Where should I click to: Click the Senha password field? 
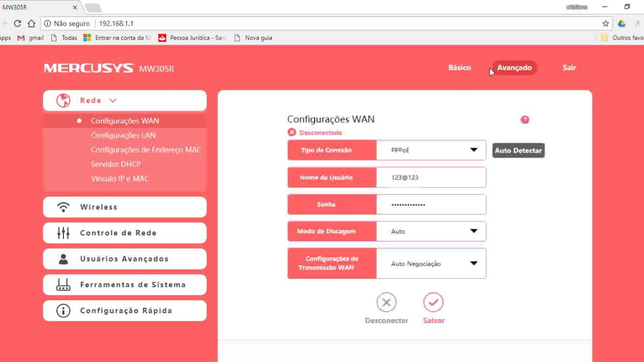[431, 205]
